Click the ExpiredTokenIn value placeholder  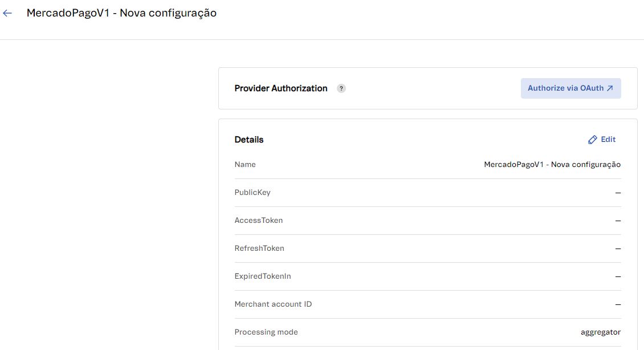(617, 276)
